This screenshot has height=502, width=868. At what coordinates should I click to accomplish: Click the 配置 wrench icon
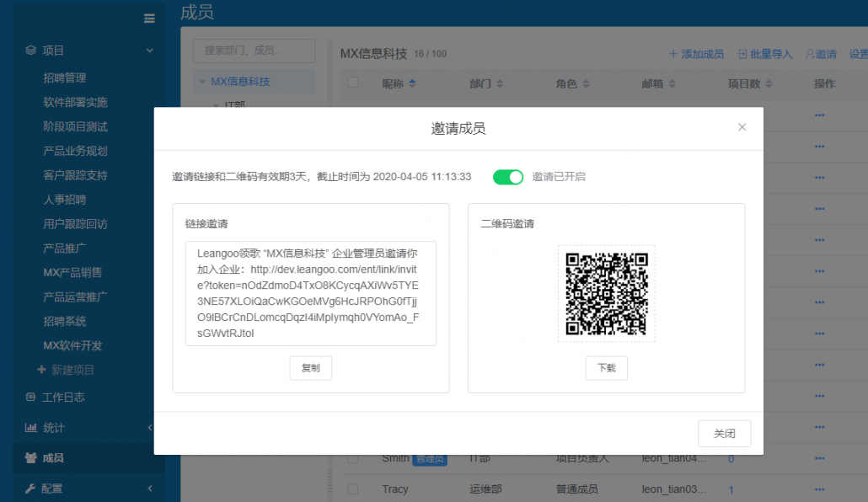coord(31,489)
